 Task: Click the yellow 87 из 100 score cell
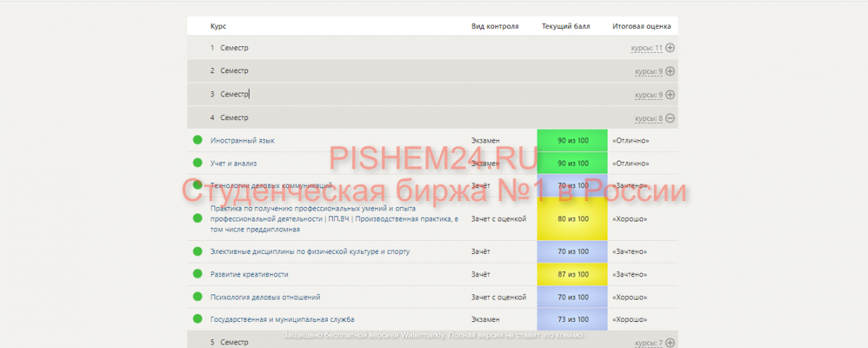pyautogui.click(x=573, y=274)
